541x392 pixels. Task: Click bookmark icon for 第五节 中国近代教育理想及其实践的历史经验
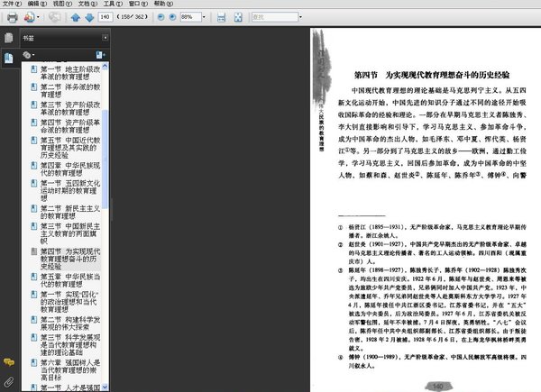point(34,140)
